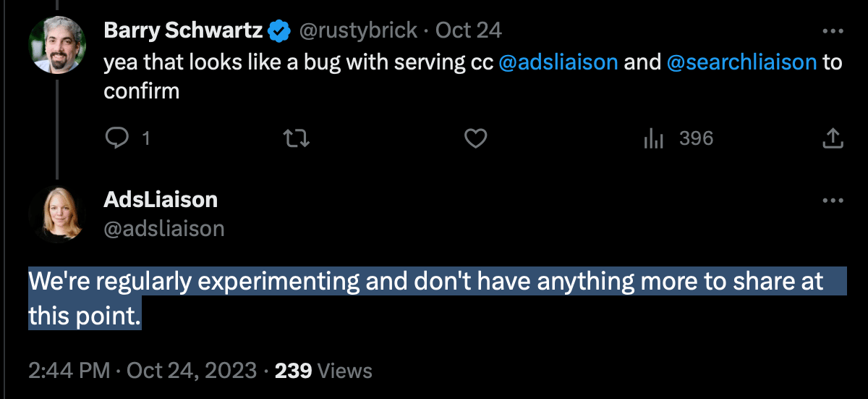Open the 2:44 PM · Oct 24, 2023 timestamp
This screenshot has height=399, width=868.
[x=142, y=371]
